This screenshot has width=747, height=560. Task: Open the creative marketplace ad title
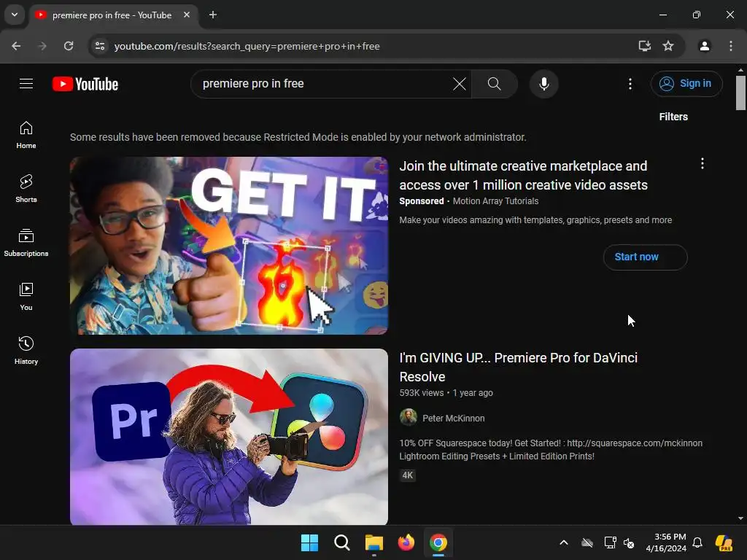click(523, 175)
